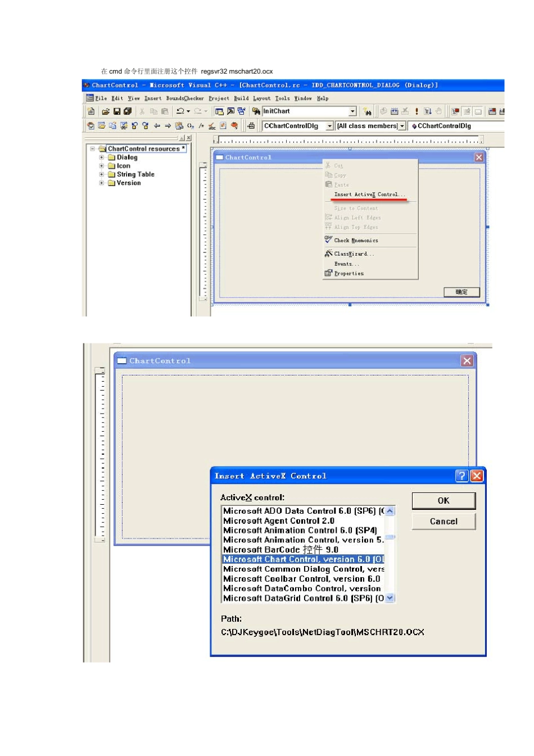Choose Check Mnemonics from context menu

(356, 241)
